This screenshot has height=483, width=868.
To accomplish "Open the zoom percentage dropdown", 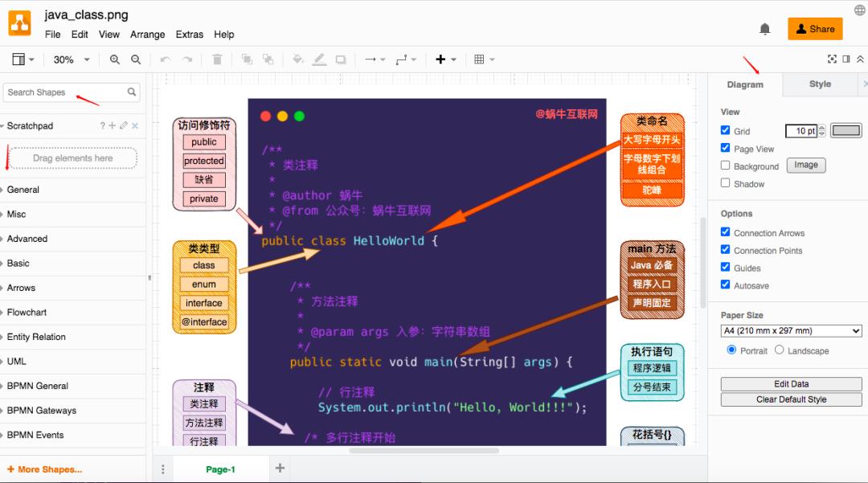I will coord(70,59).
